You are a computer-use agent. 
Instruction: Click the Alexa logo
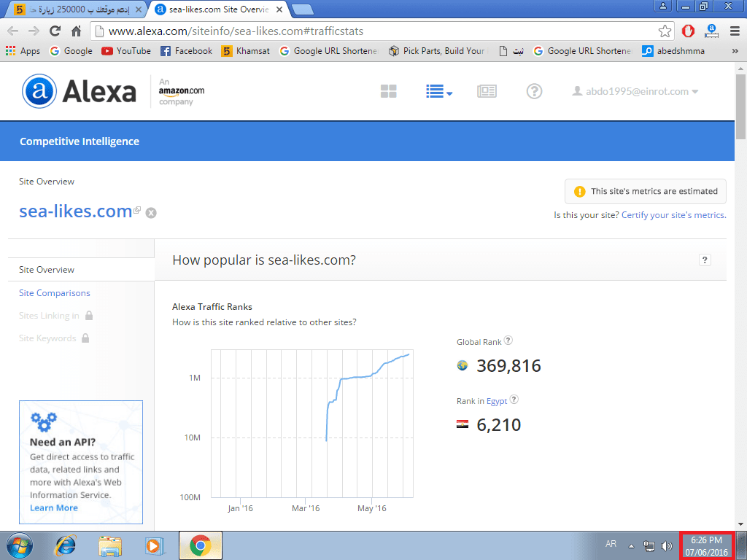pyautogui.click(x=80, y=91)
